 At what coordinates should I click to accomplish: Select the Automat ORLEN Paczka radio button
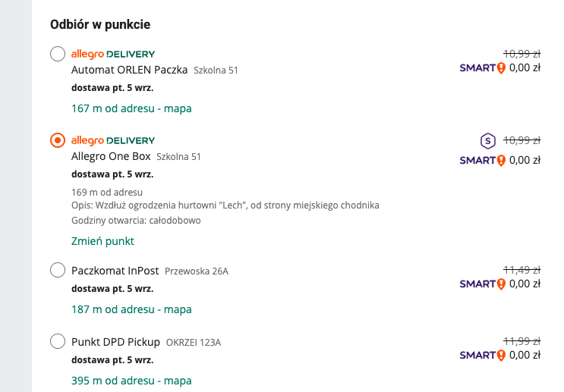click(57, 54)
